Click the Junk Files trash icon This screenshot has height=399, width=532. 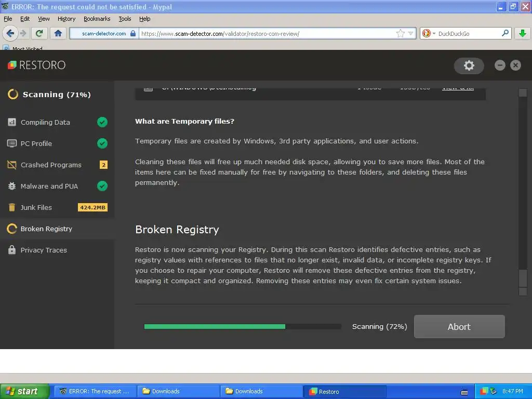tap(12, 207)
